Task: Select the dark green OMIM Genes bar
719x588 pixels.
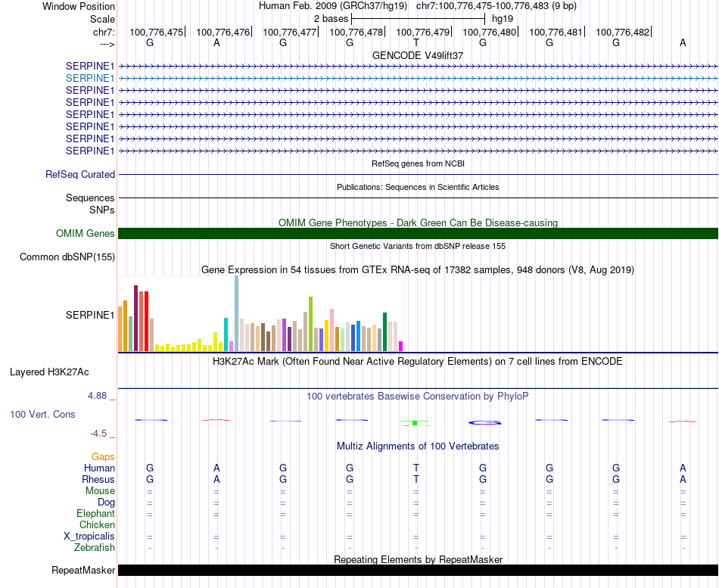Action: tap(418, 233)
